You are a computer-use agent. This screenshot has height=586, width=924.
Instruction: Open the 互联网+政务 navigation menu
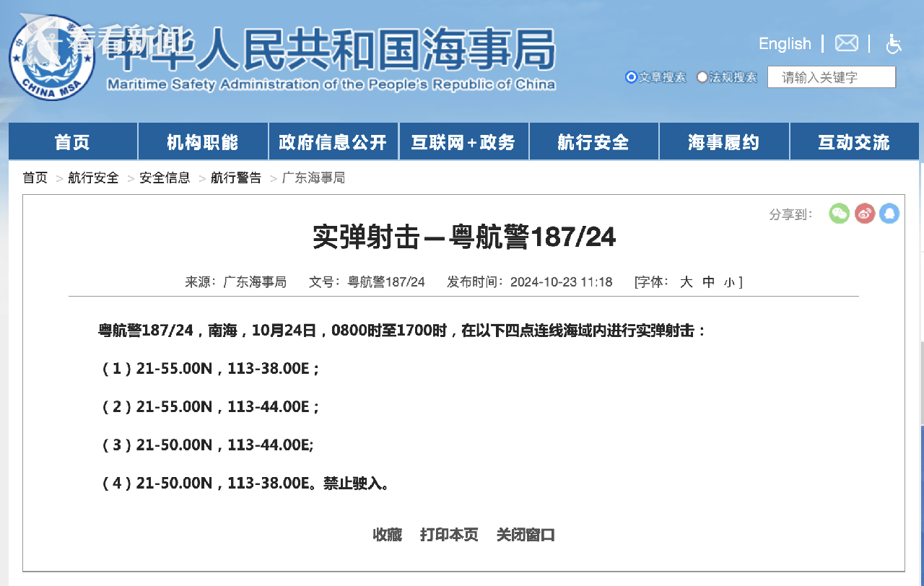click(x=463, y=142)
